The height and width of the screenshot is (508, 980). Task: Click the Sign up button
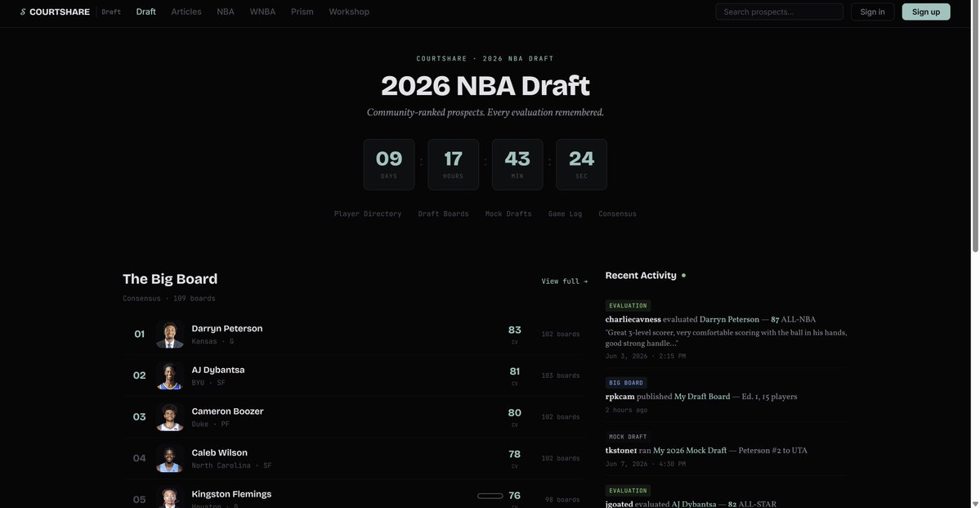pos(925,12)
